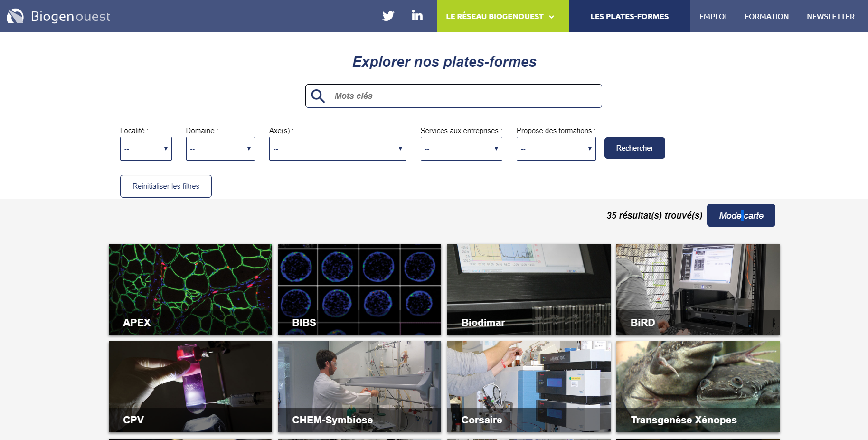Open the CPV platform card
This screenshot has width=868, height=440.
pyautogui.click(x=190, y=387)
